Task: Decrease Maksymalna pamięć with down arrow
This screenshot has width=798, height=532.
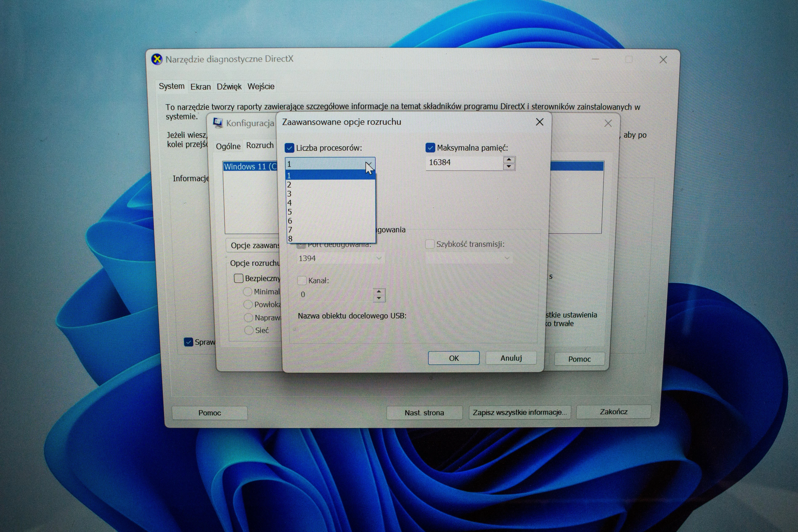Action: click(x=509, y=166)
